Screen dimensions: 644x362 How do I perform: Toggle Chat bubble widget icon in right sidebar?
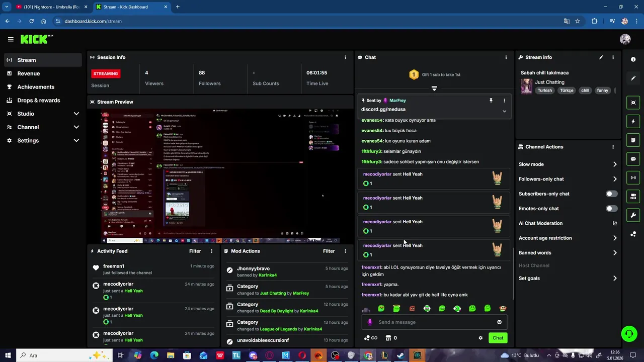(x=633, y=159)
